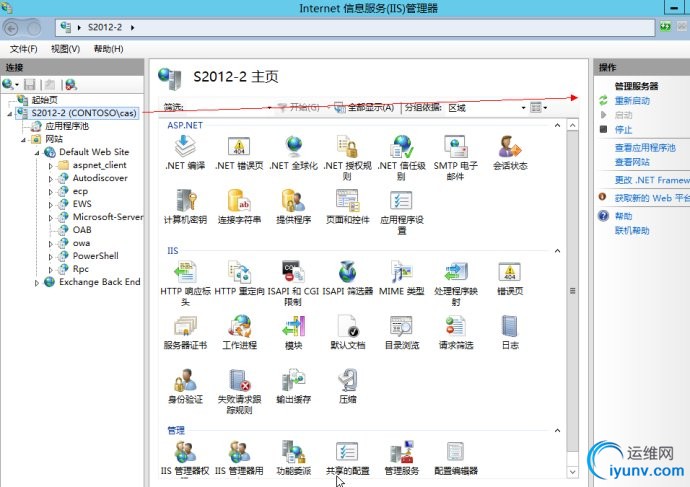Expand the PowerShell tree node

click(x=51, y=257)
